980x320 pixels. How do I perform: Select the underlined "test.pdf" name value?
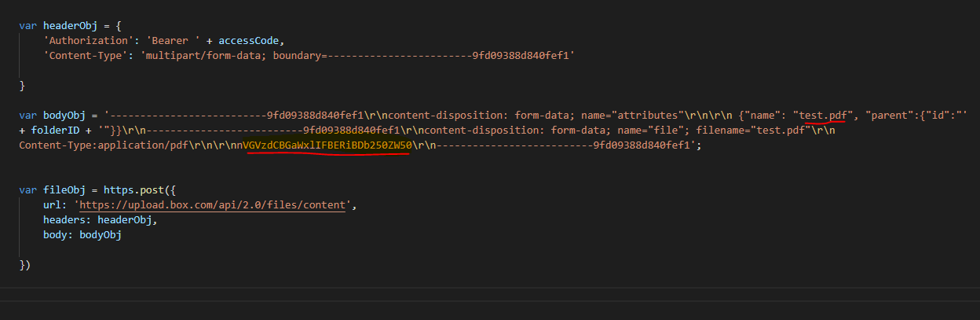pos(823,115)
